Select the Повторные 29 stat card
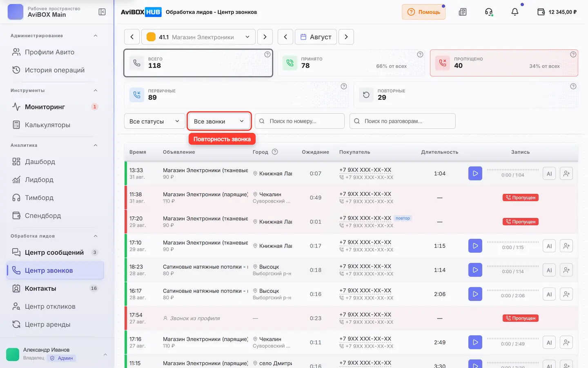 coord(466,95)
